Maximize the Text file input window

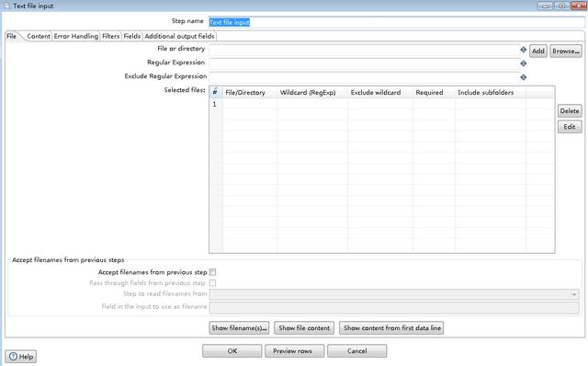coord(561,6)
